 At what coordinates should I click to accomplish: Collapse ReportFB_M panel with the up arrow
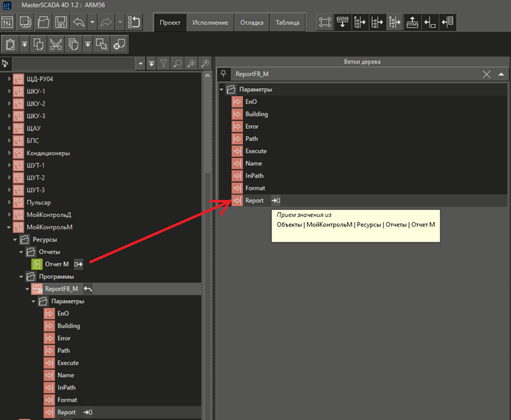pyautogui.click(x=502, y=74)
